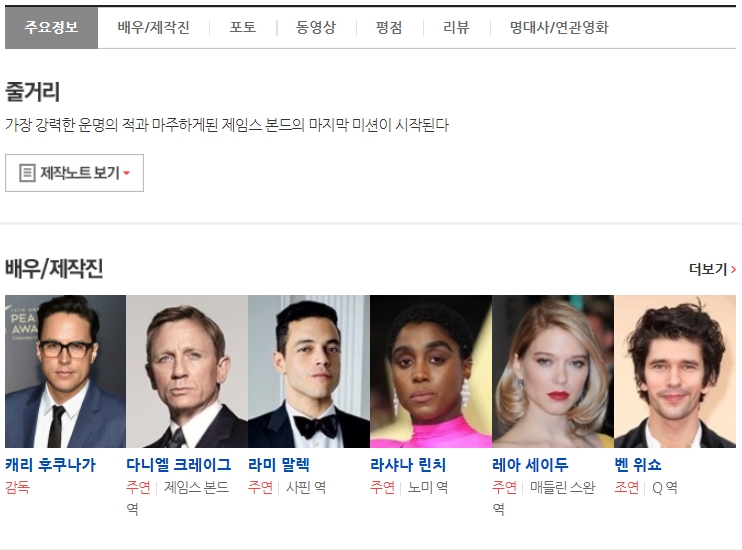
Task: Click the red chevron next to 더보기
Action: [733, 269]
